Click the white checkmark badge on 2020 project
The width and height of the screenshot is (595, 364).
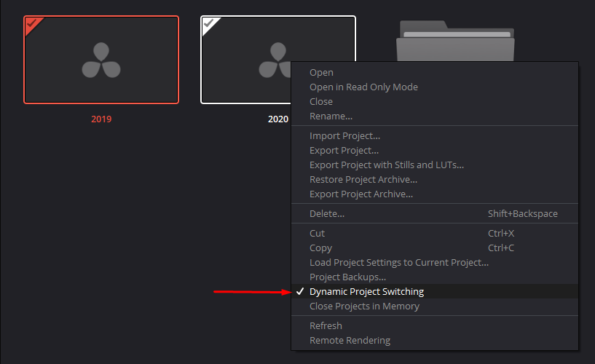coord(208,23)
